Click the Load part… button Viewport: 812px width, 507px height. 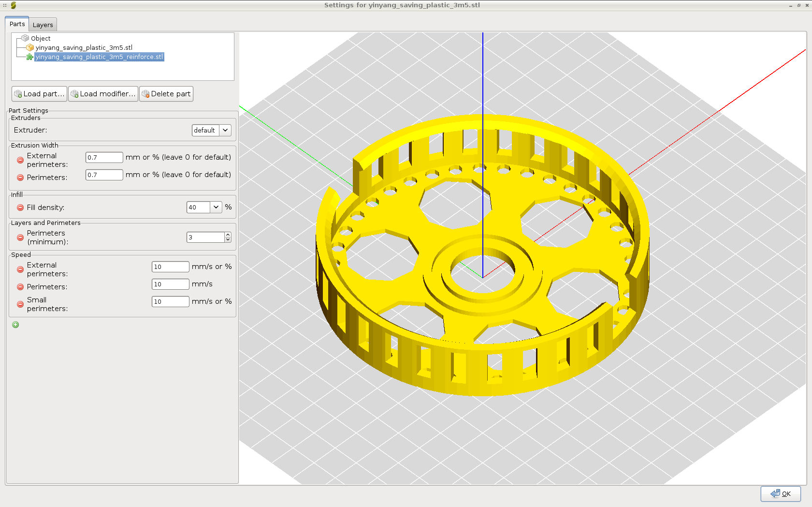39,94
